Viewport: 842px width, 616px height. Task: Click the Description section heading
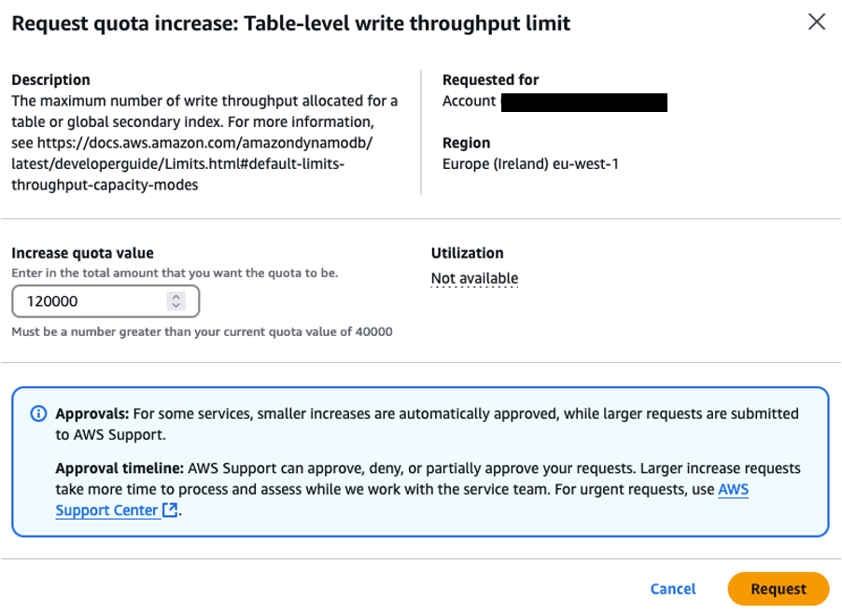click(50, 80)
